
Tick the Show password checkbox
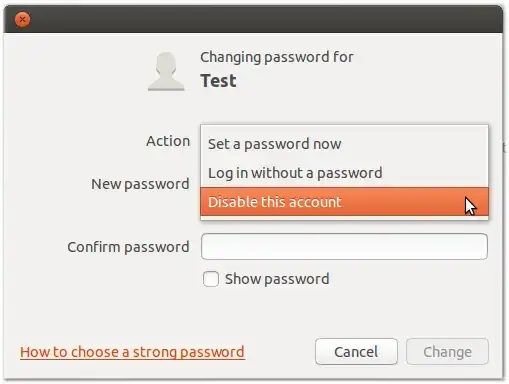coord(211,279)
